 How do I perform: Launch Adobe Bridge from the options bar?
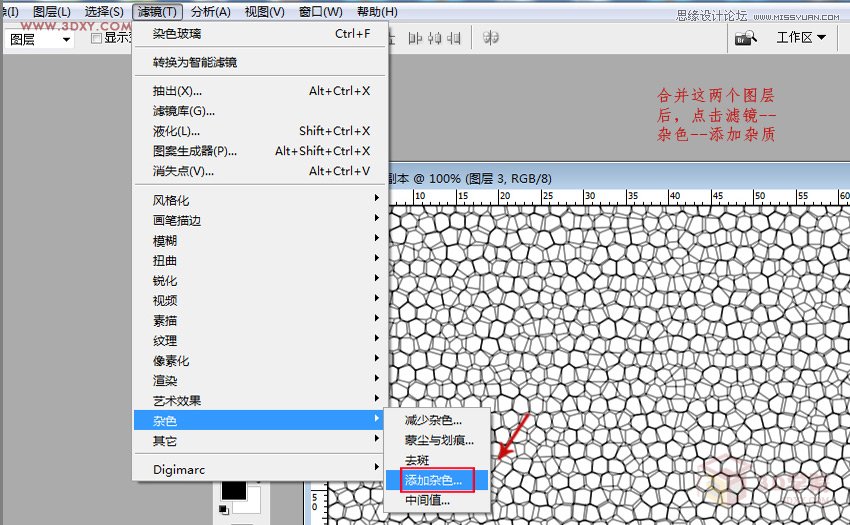745,38
